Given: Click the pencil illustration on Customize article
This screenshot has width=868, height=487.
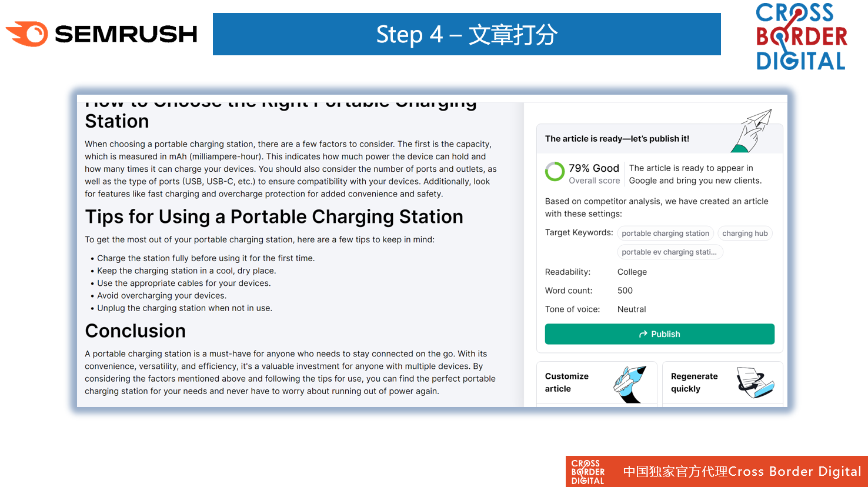Looking at the screenshot, I should click(x=630, y=383).
